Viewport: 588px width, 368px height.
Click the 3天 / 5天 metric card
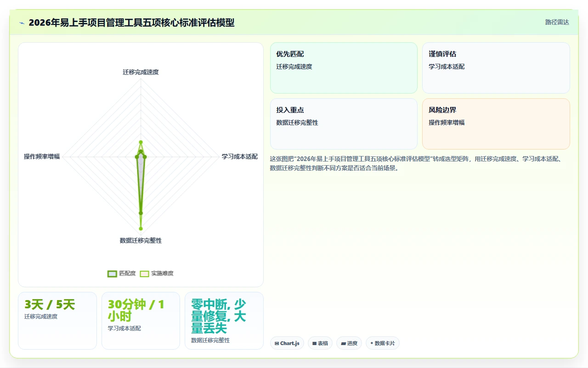coord(57,321)
